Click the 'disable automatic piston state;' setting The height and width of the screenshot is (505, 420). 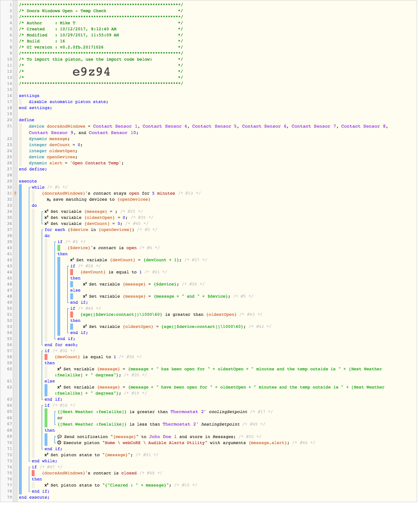click(x=68, y=102)
